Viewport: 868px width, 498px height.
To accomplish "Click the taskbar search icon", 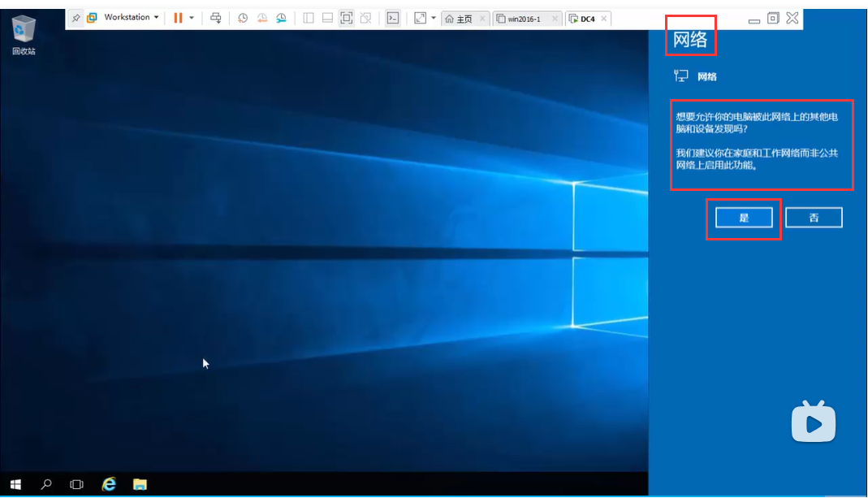I will [46, 485].
